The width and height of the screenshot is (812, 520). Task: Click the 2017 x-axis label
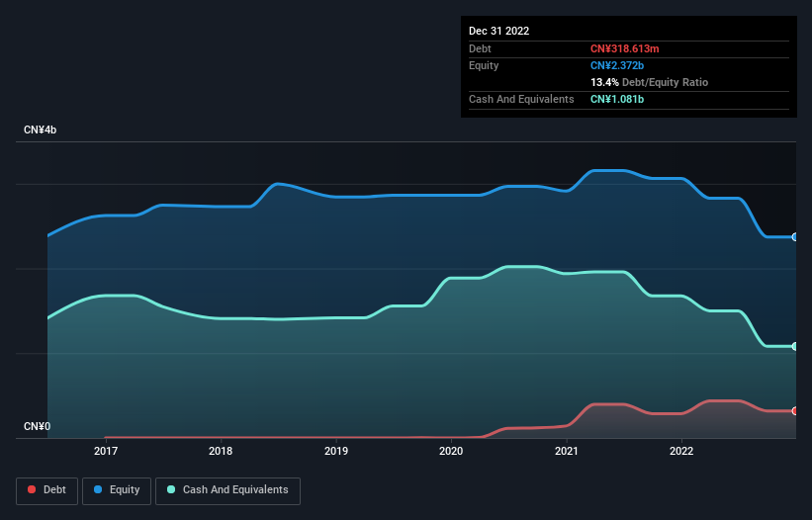coord(106,451)
